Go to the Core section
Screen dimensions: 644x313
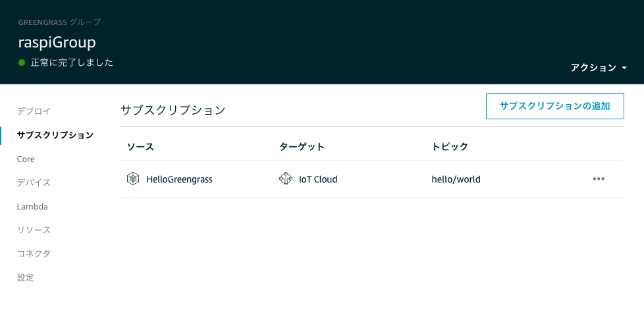pyautogui.click(x=26, y=159)
